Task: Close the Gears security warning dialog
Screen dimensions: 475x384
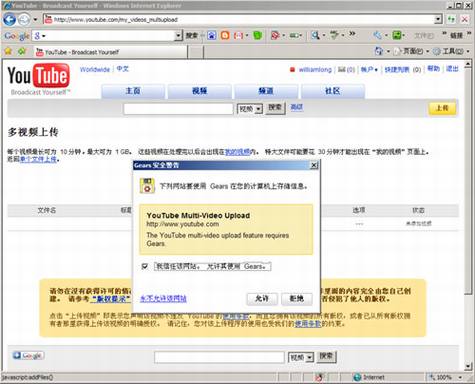Action: [x=314, y=165]
